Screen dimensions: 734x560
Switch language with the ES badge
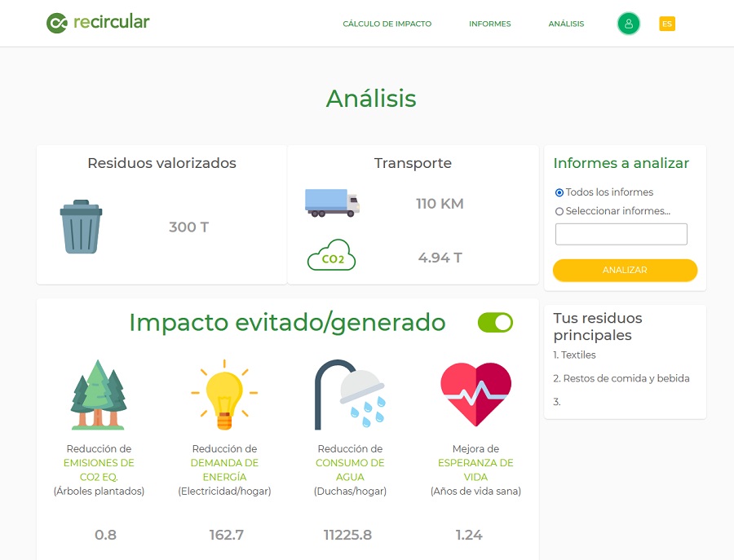pyautogui.click(x=667, y=24)
